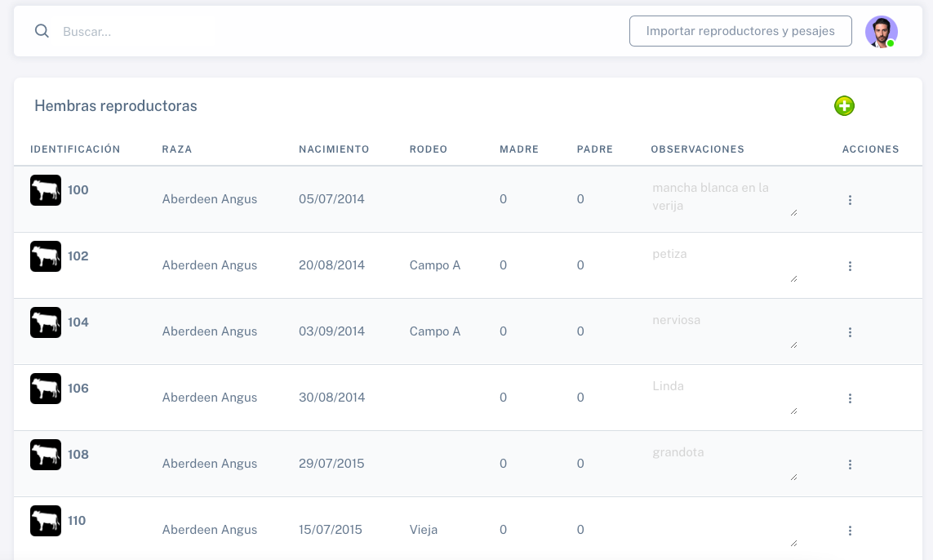Click Aberdeen Angus breed in row 100
The height and width of the screenshot is (560, 933).
(x=210, y=198)
